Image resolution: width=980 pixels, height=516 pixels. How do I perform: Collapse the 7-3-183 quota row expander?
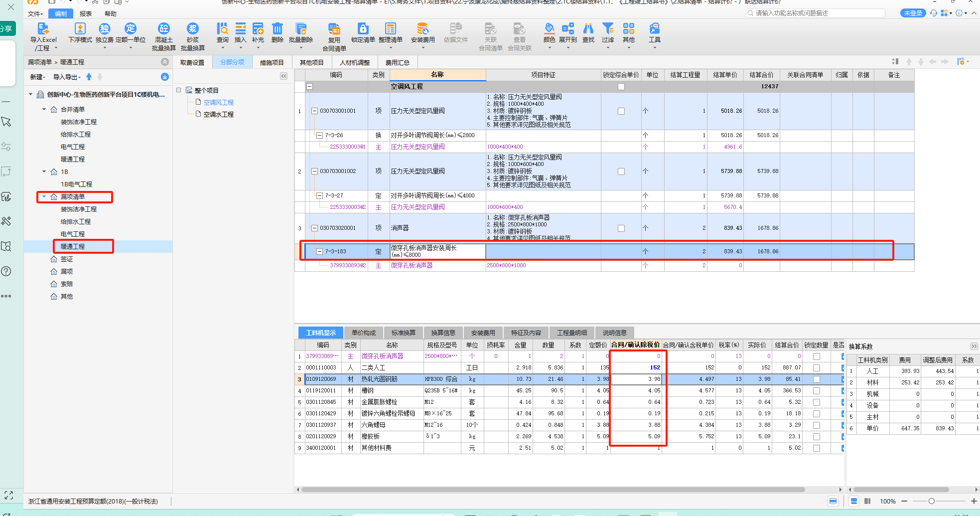click(x=319, y=252)
